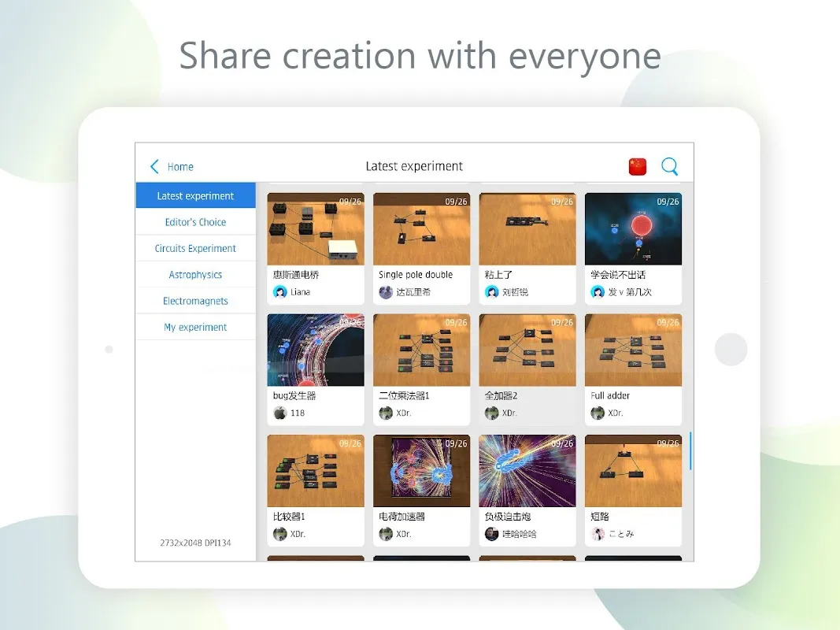Open the Single pole double experiment
The width and height of the screenshot is (840, 630).
(x=421, y=229)
